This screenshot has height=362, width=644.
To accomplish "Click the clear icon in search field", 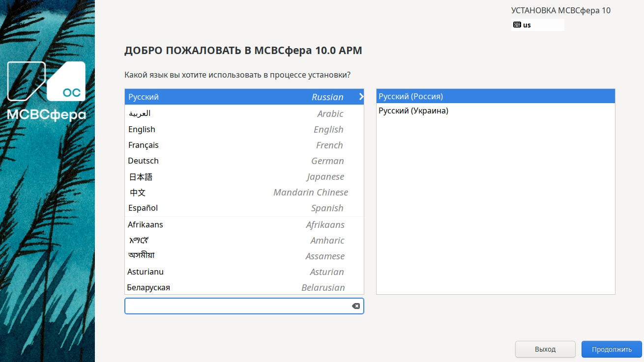I will point(355,306).
